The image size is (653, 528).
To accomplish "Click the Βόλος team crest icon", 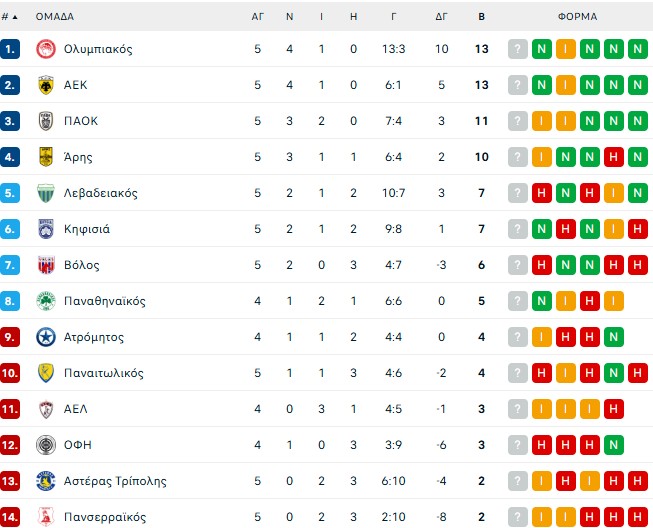I will click(x=45, y=265).
